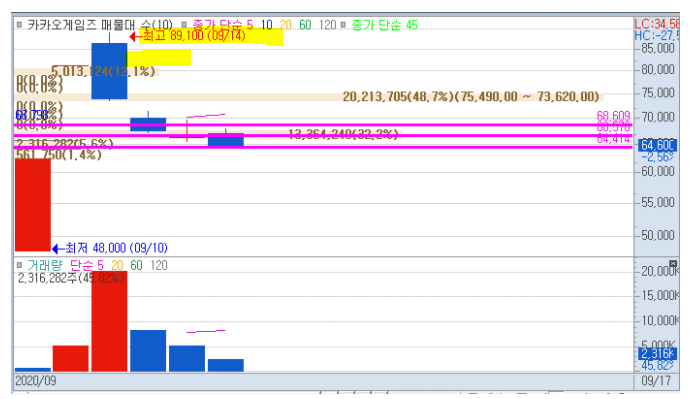This screenshot has width=690, height=399.
Task: Close the volume panel with its X
Action: click(x=673, y=264)
